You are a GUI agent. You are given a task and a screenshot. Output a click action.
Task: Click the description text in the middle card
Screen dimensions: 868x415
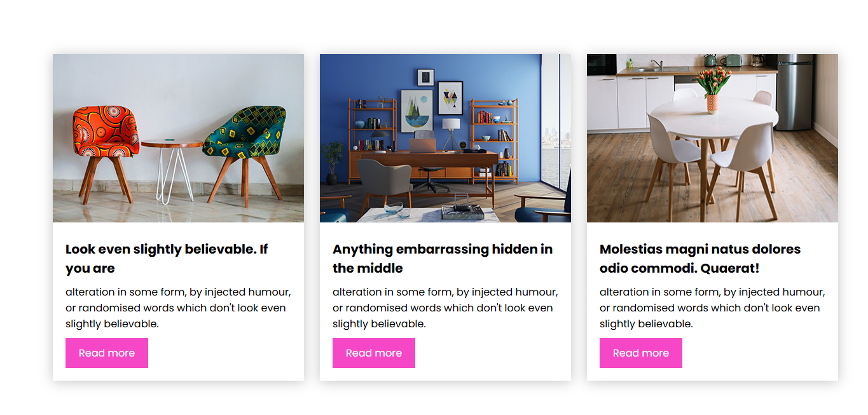(444, 308)
